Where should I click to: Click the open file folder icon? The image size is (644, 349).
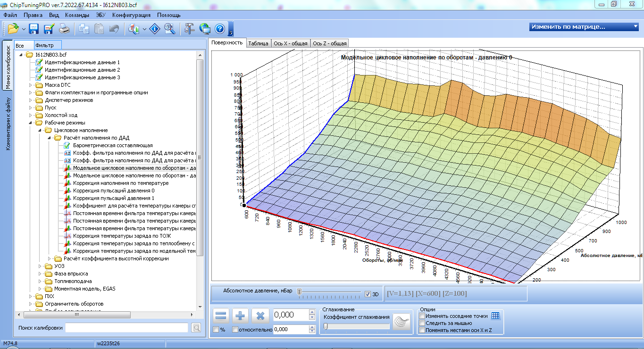(x=13, y=29)
